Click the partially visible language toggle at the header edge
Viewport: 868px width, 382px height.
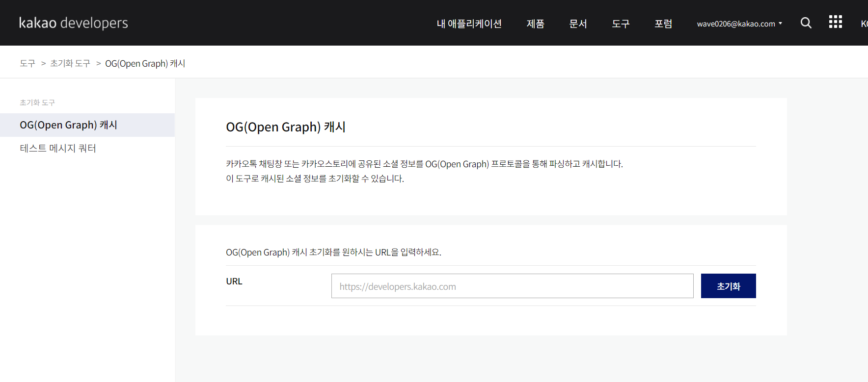864,24
